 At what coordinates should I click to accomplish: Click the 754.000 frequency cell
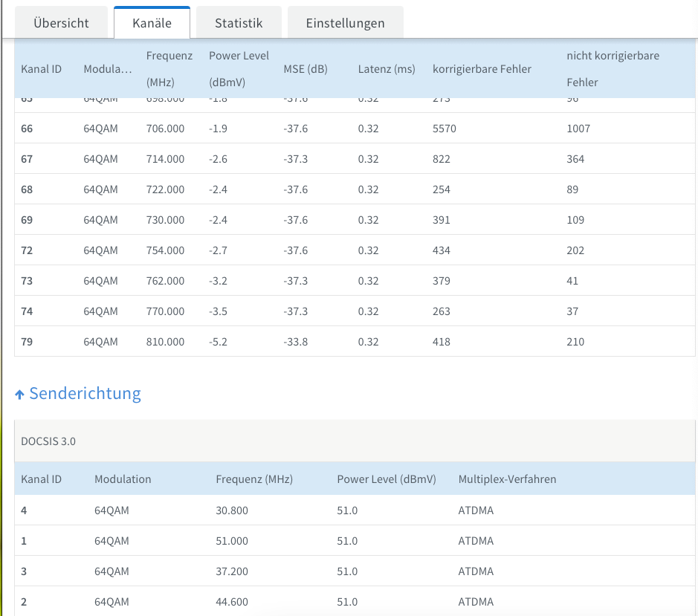click(x=165, y=250)
